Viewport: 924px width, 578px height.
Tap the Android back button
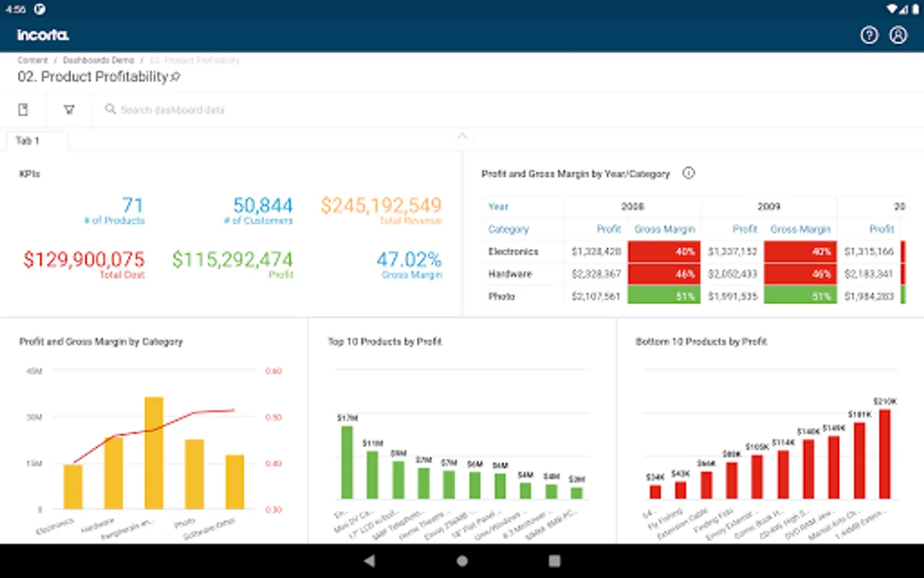(x=370, y=561)
